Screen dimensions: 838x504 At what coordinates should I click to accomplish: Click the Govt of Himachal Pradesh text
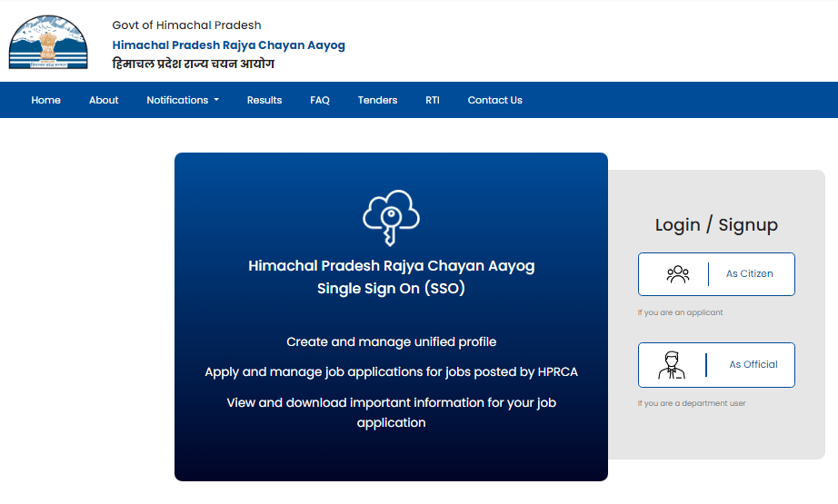[x=186, y=25]
